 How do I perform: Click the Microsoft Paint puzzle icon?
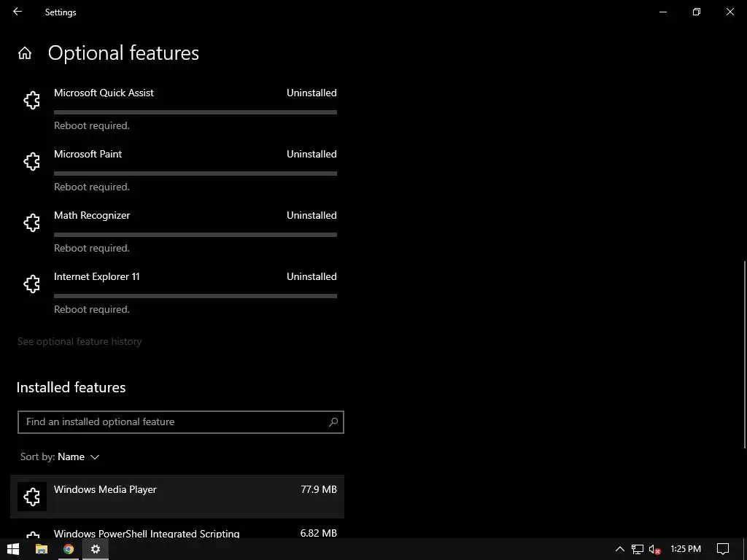(32, 162)
